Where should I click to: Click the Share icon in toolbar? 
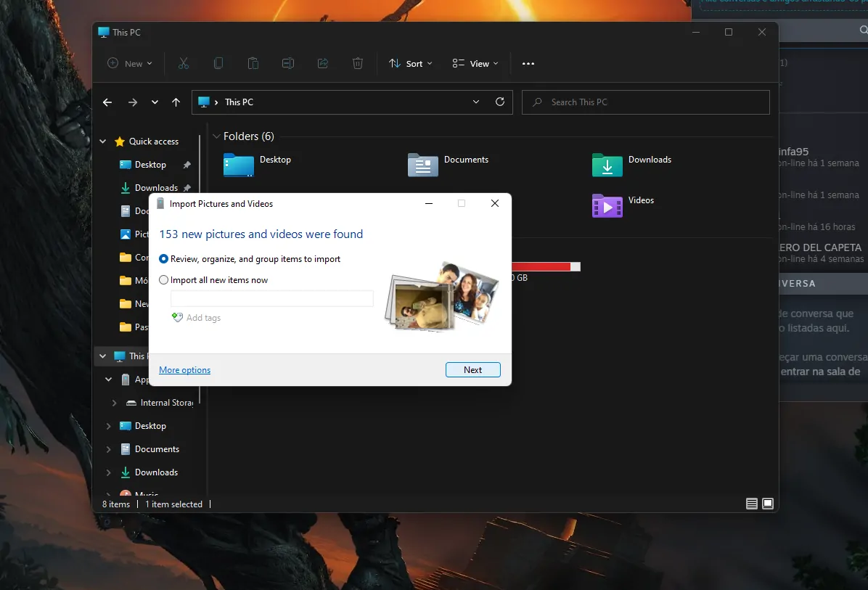(x=323, y=64)
